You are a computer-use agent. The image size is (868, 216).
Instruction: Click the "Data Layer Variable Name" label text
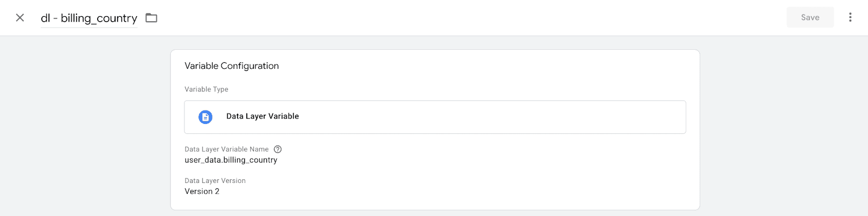[227, 149]
